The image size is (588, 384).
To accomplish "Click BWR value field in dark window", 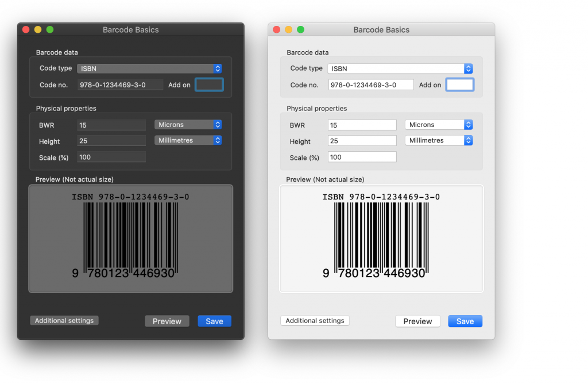I will click(111, 125).
